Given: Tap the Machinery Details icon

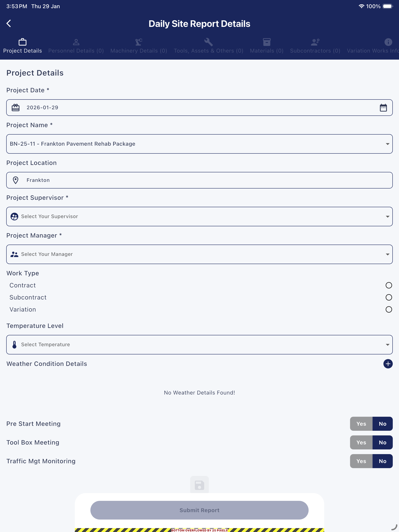Looking at the screenshot, I should click(x=139, y=42).
